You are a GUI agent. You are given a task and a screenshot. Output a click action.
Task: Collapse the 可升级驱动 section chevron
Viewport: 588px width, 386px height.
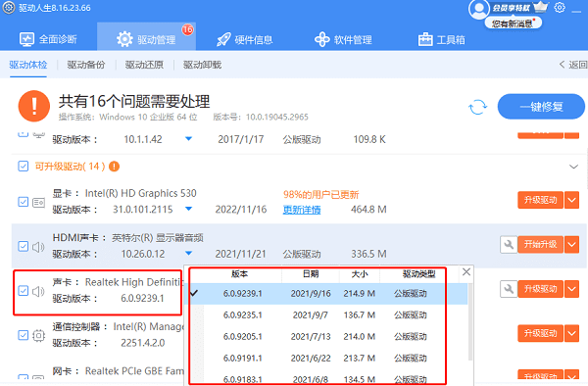(x=573, y=167)
